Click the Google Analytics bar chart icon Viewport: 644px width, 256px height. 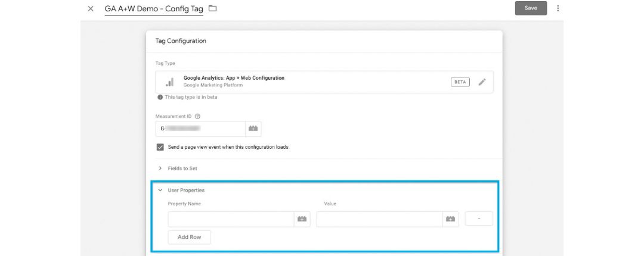coord(169,82)
